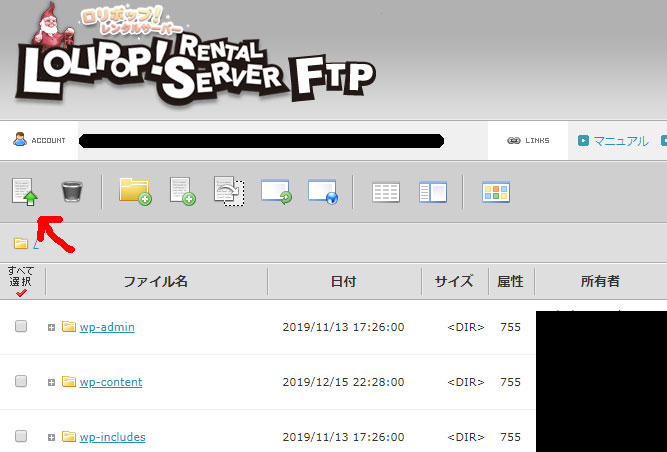The width and height of the screenshot is (667, 452).
Task: Click wp-admin date 2019/11/13 17:26:00
Action: 343,327
